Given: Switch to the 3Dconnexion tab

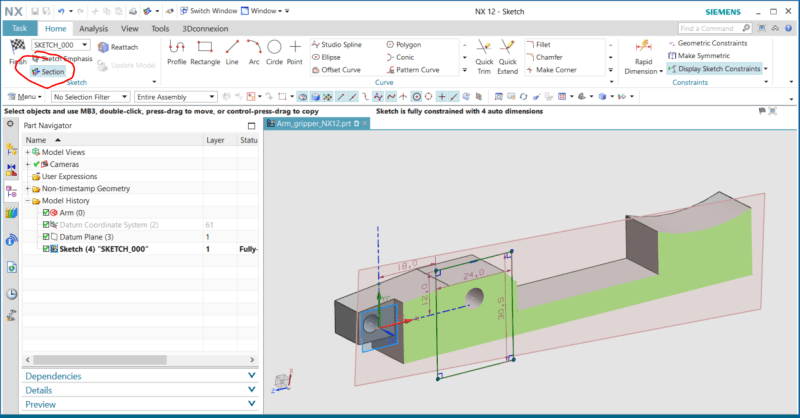Looking at the screenshot, I should pos(205,29).
